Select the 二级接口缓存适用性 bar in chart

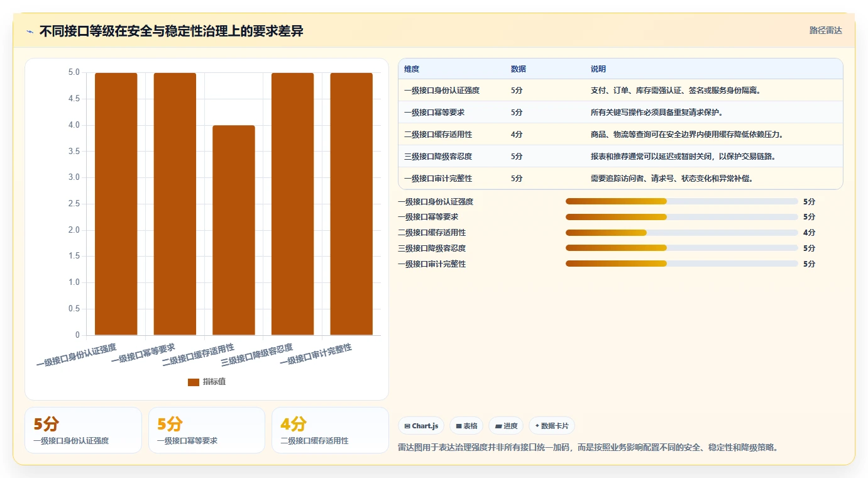pos(234,230)
